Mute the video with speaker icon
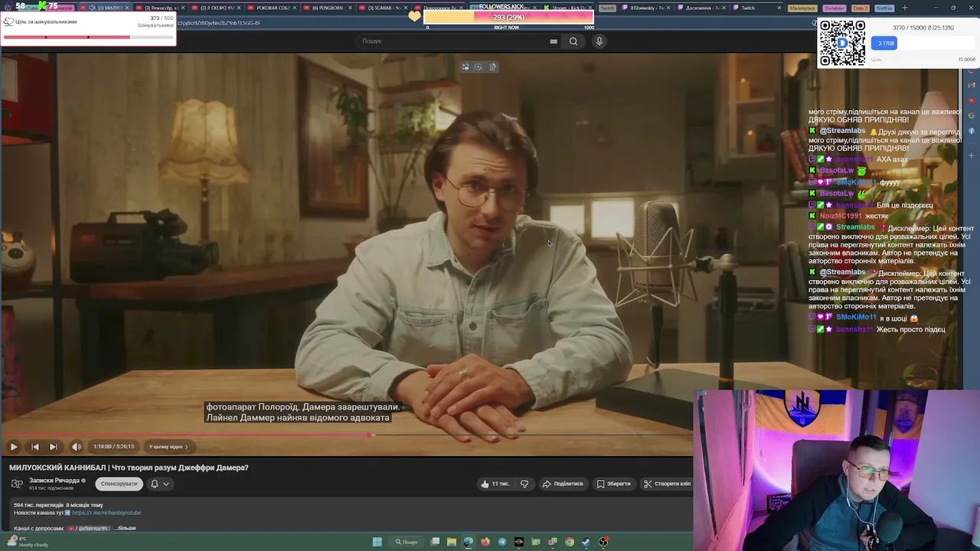 77,447
